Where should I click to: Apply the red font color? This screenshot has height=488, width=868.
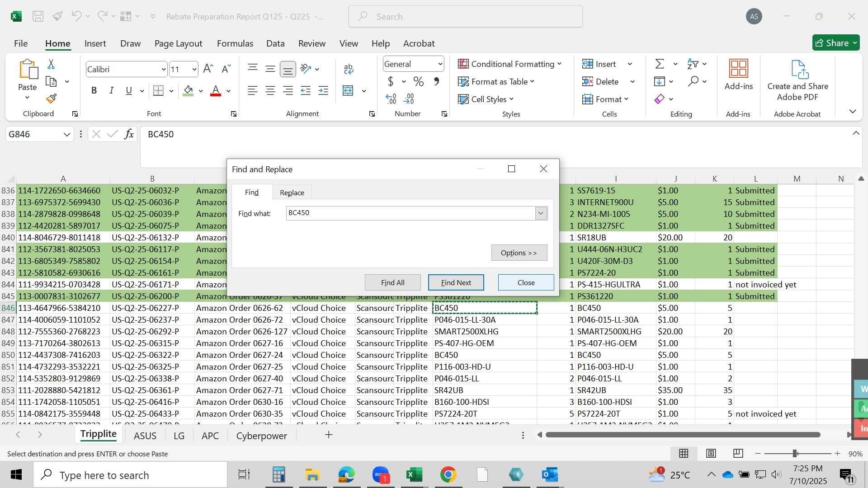point(216,91)
